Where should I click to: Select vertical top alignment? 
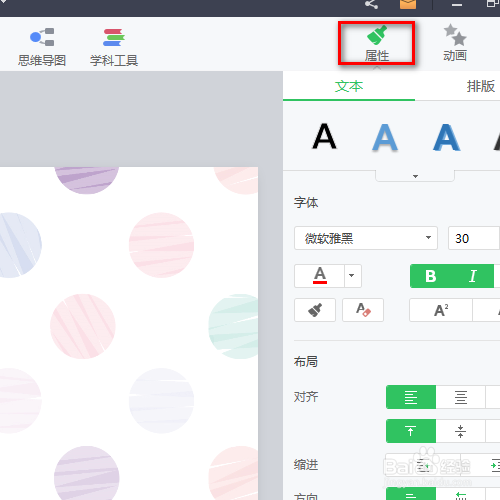tap(411, 431)
